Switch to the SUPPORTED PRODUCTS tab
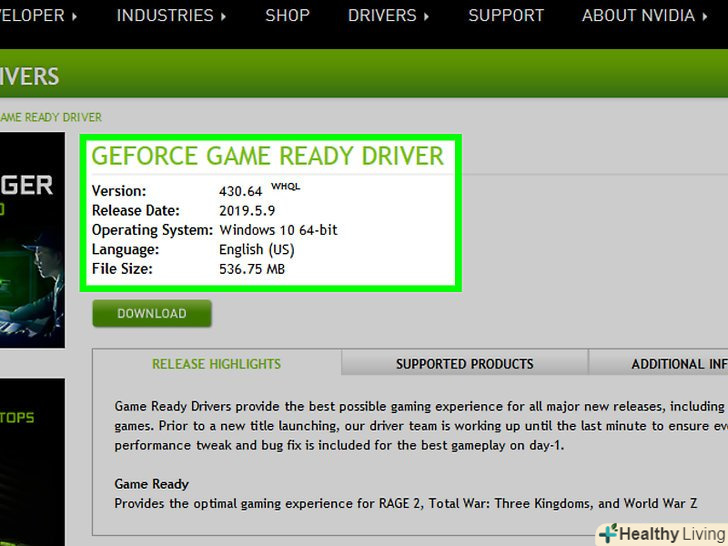This screenshot has height=546, width=728. tap(465, 364)
